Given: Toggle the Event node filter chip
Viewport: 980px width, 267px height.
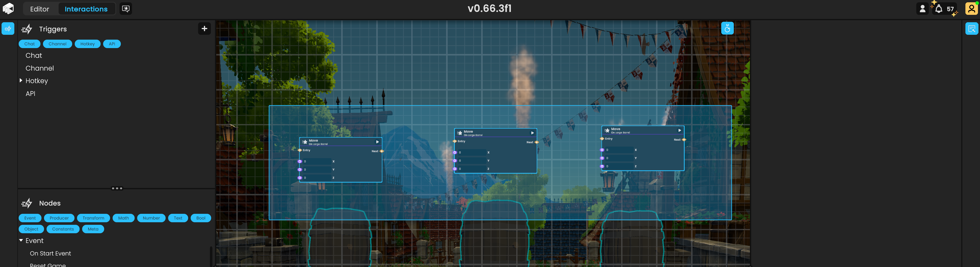Looking at the screenshot, I should 30,218.
